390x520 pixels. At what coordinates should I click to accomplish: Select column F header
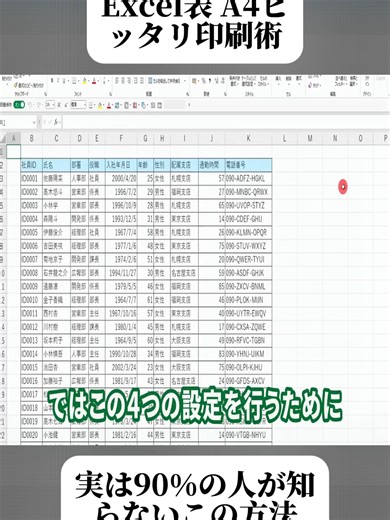click(x=121, y=138)
